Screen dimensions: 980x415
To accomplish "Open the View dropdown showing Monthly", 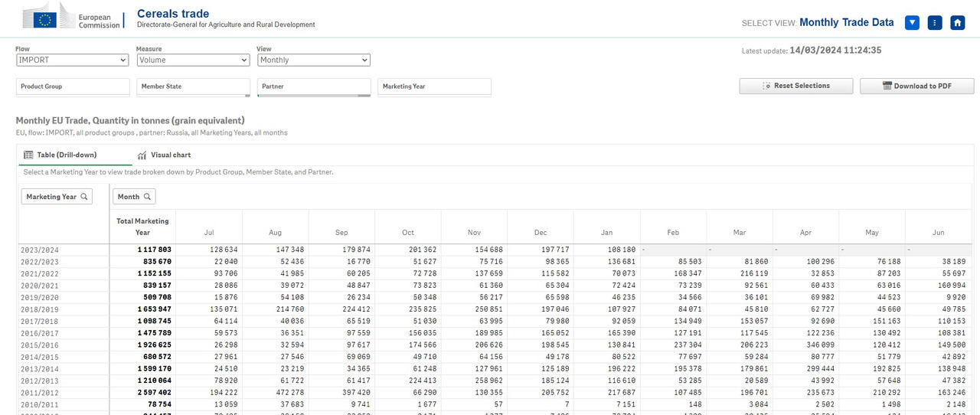I will [x=313, y=60].
